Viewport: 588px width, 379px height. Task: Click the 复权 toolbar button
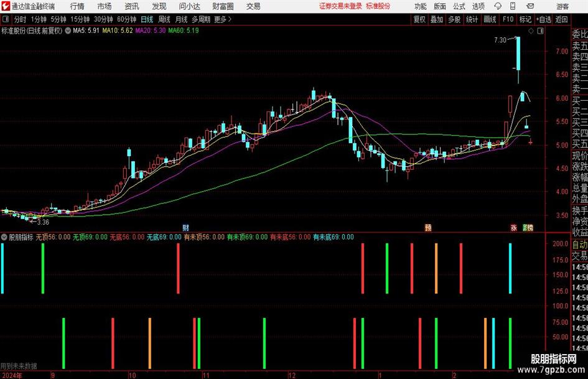click(419, 19)
